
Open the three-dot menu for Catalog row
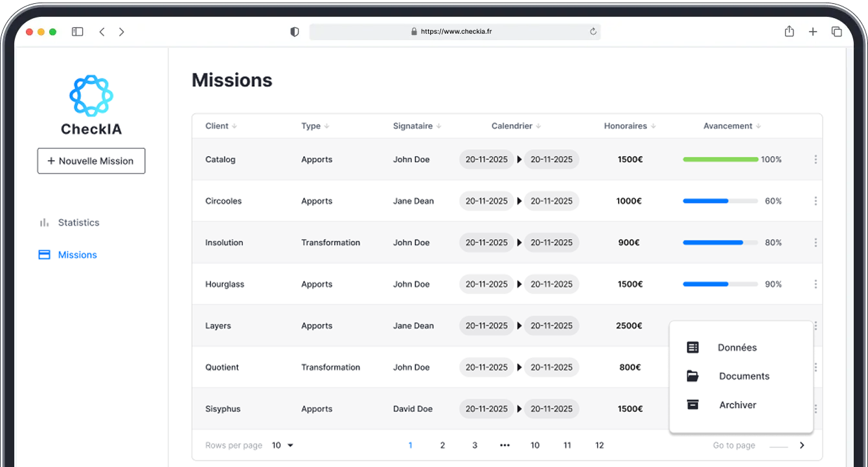tap(815, 159)
